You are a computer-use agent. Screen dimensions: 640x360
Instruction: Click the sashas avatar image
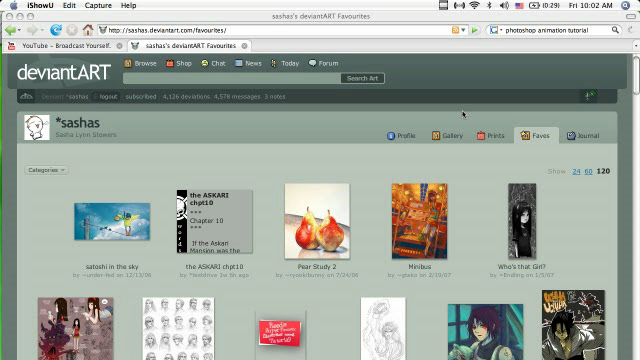tap(37, 127)
